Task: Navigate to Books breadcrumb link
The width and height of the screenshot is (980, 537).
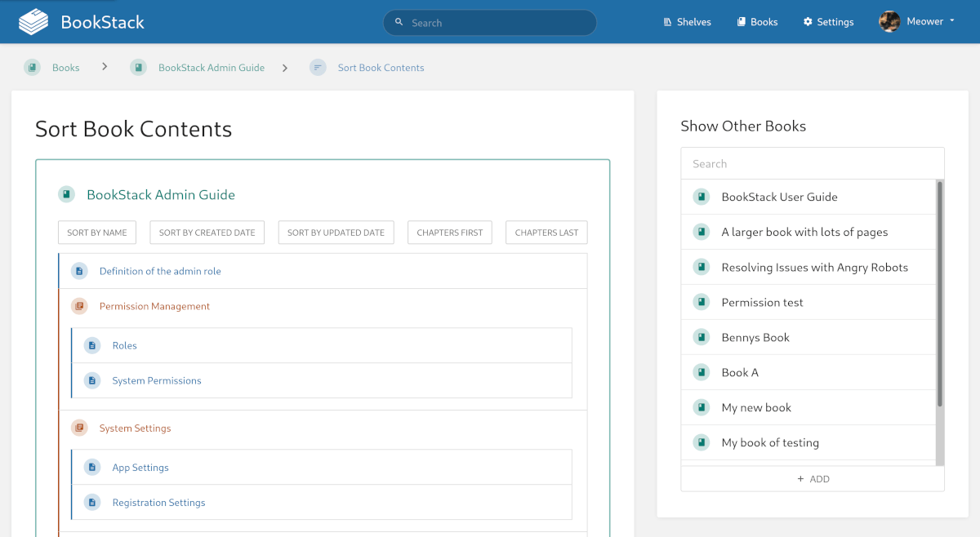Action: point(66,68)
